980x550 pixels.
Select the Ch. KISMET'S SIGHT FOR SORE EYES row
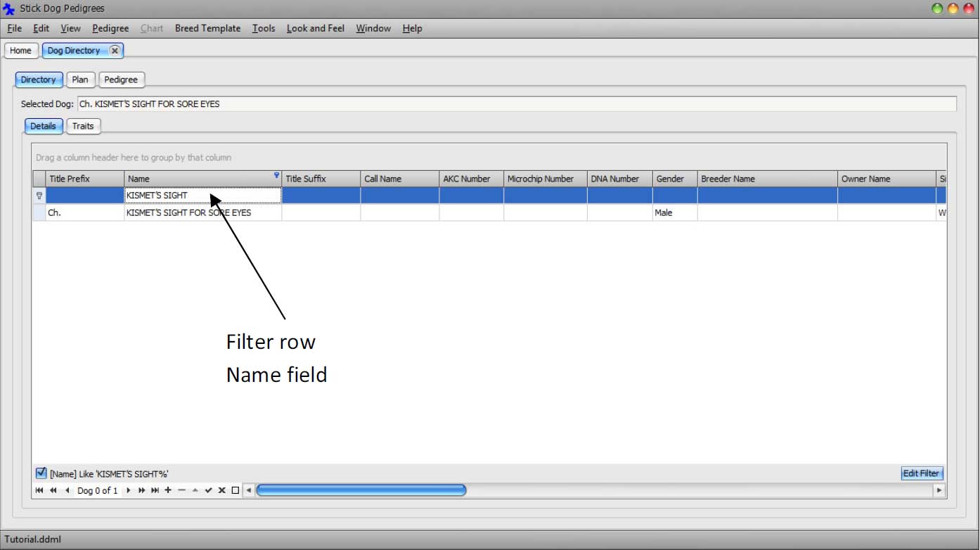[188, 212]
